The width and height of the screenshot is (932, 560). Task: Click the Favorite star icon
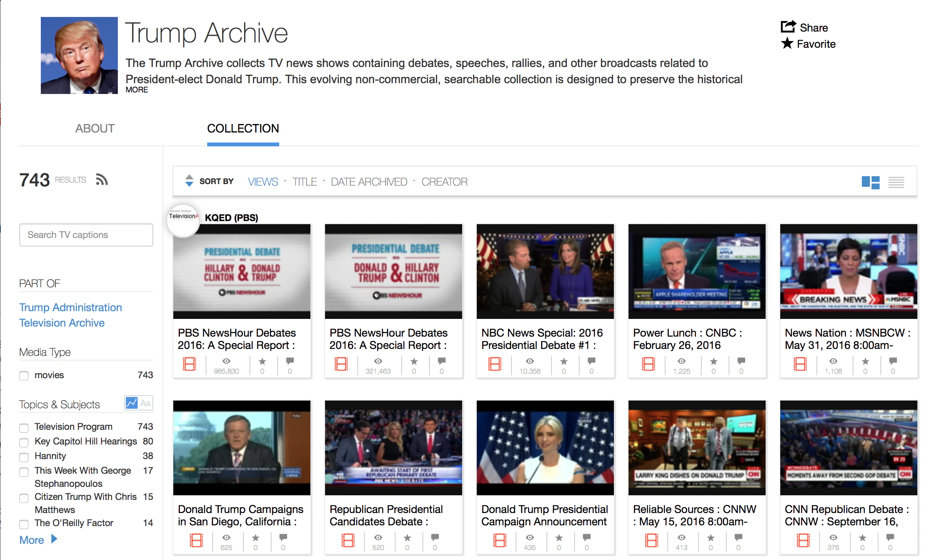787,44
